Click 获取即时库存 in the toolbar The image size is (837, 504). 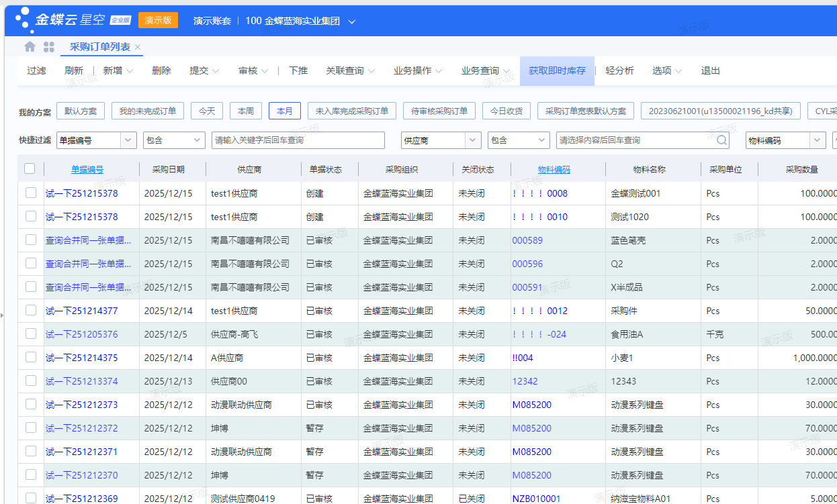(557, 70)
